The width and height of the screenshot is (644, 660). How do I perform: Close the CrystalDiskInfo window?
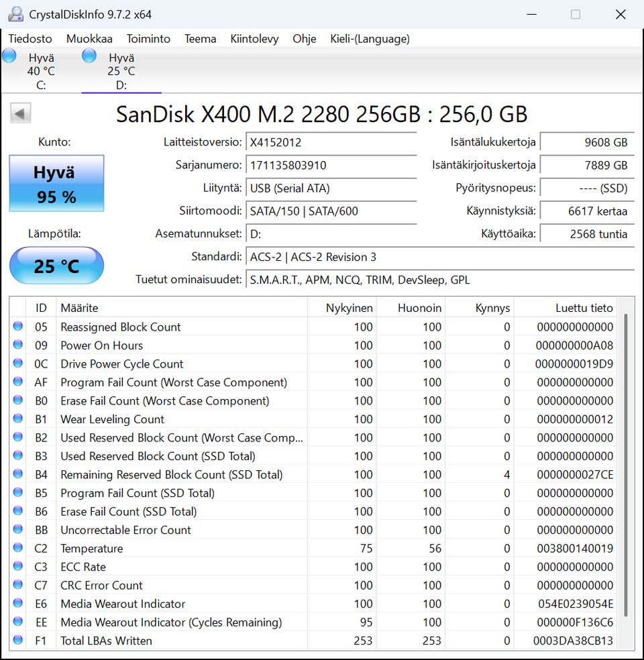pyautogui.click(x=621, y=14)
